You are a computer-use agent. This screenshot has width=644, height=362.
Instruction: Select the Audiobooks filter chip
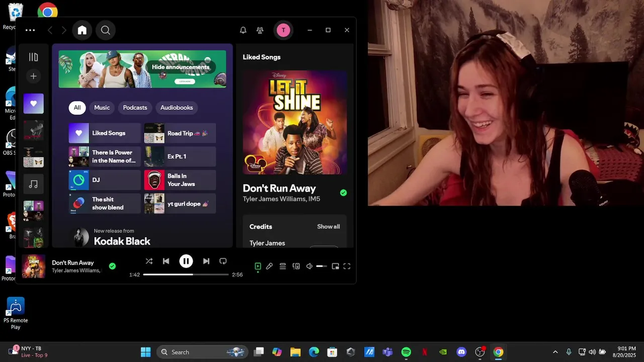point(177,108)
